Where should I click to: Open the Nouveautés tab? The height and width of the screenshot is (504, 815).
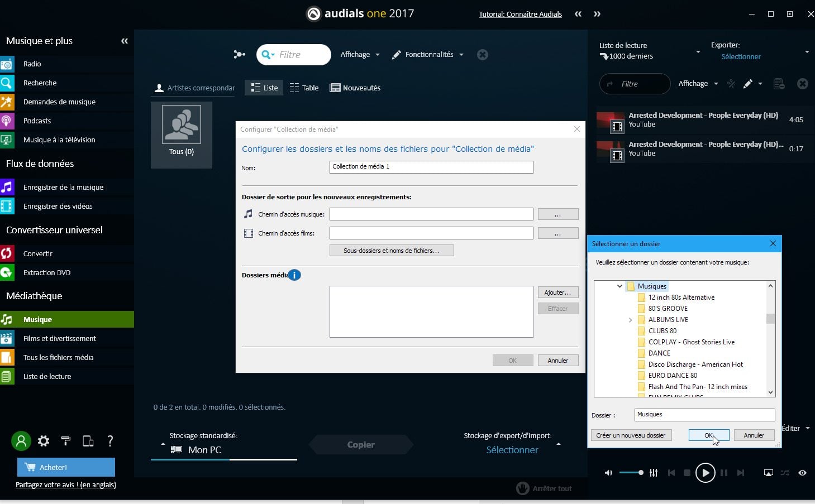355,88
